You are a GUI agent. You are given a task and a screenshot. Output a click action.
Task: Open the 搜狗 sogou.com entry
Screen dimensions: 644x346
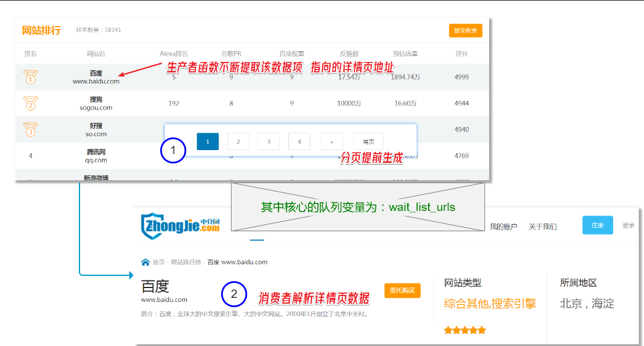96,103
